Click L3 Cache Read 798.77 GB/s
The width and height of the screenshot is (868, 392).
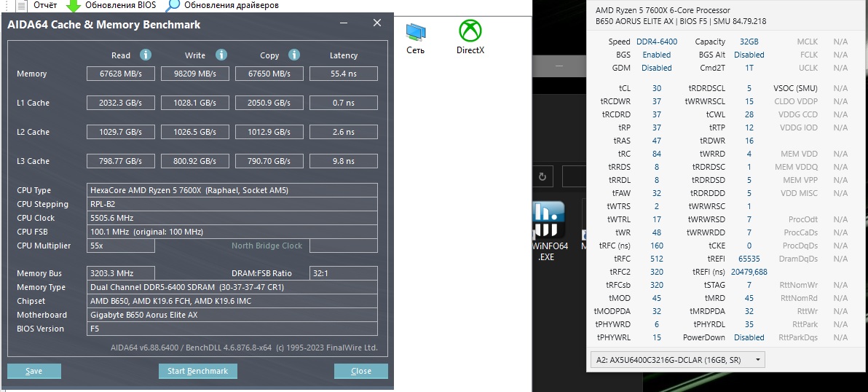tap(122, 161)
